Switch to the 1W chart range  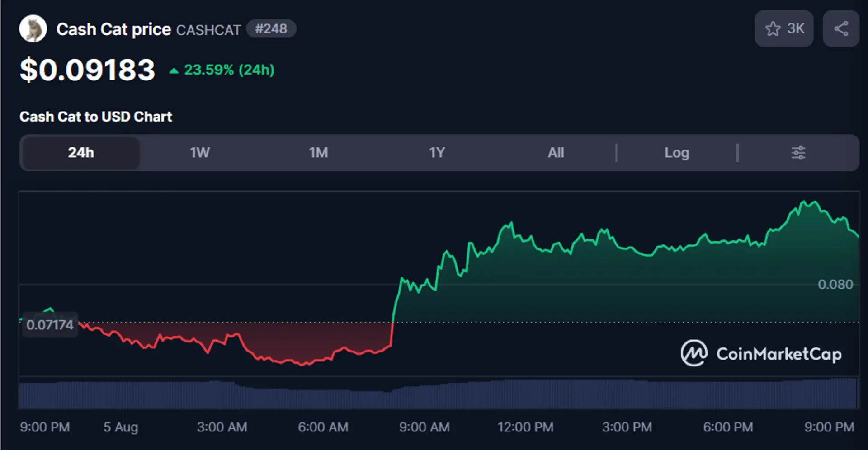(199, 153)
